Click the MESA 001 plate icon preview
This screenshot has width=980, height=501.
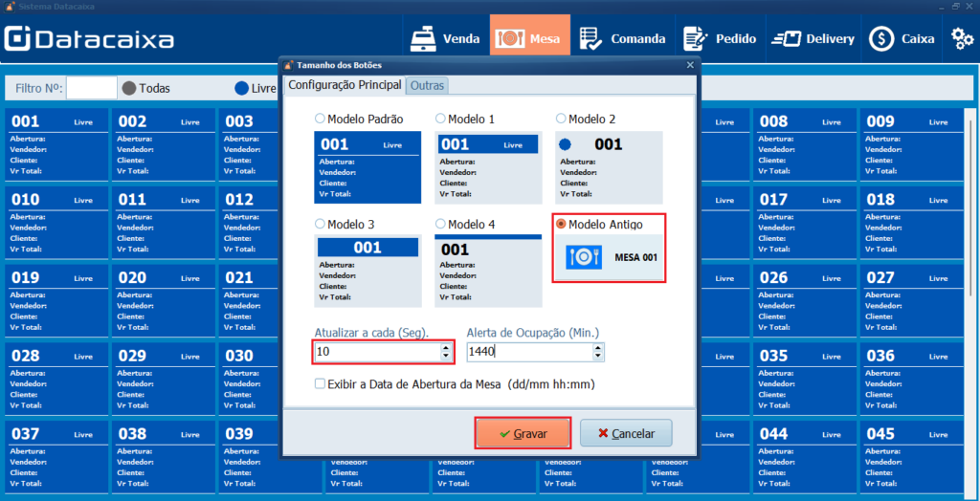pos(584,257)
